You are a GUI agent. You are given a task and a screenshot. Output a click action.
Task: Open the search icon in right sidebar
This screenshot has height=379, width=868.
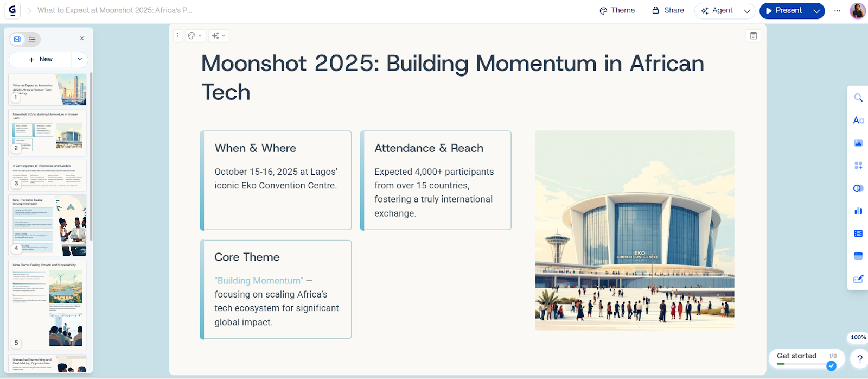coord(858,98)
